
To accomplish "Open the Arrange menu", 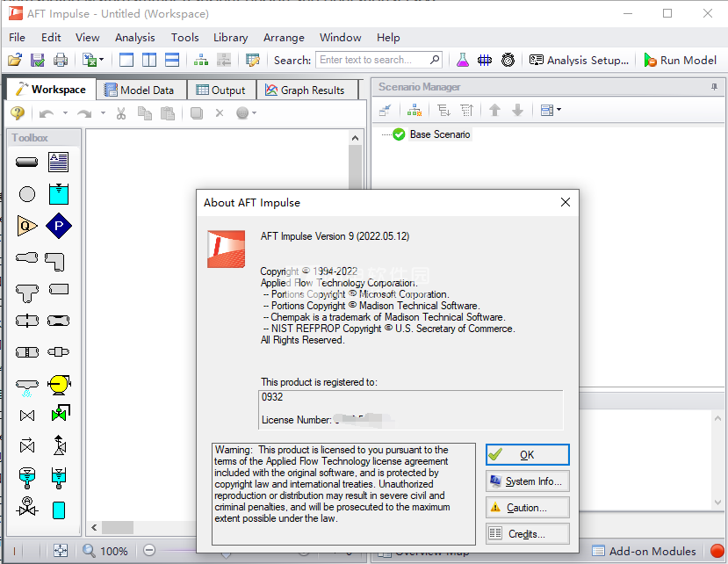I will 285,38.
